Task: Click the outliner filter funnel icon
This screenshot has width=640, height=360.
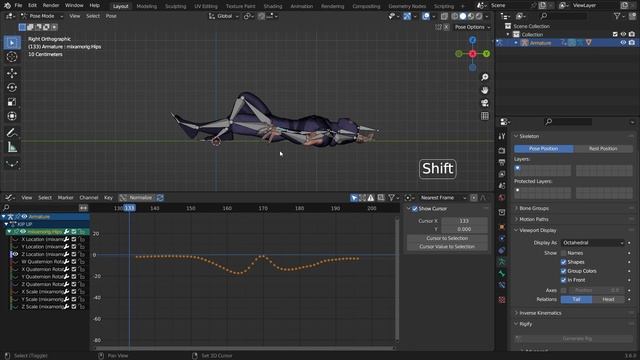Action: point(617,16)
